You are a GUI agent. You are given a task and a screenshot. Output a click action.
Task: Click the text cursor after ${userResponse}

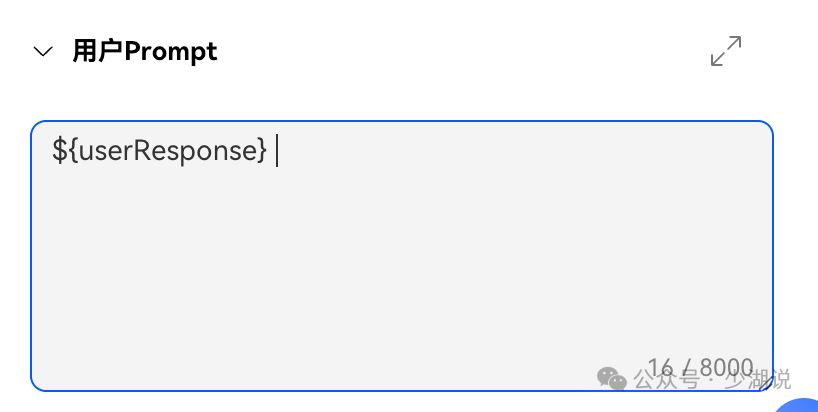pyautogui.click(x=277, y=150)
